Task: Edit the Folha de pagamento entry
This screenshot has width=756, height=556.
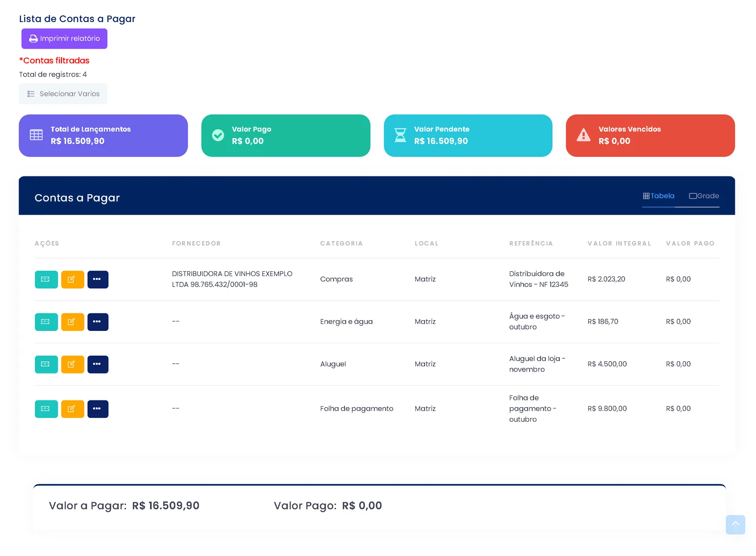Action: [x=72, y=409]
